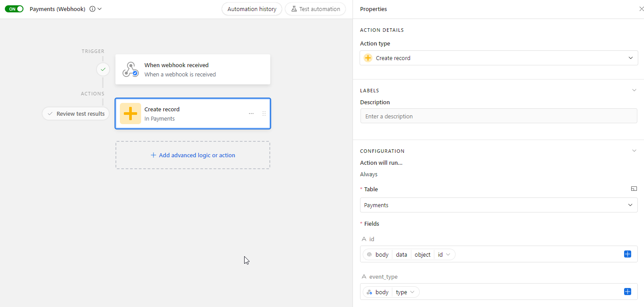The image size is (644, 307).
Task: Open the Action type dropdown
Action: tap(498, 58)
